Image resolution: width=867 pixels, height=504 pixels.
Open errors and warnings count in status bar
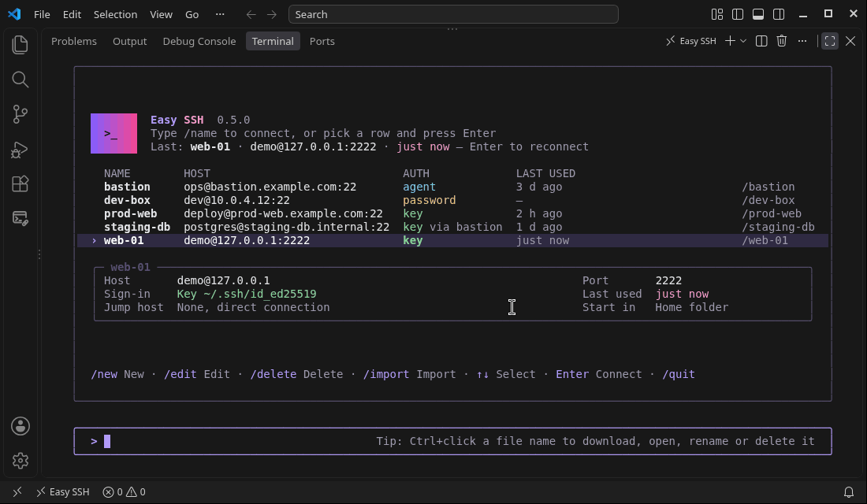point(125,492)
